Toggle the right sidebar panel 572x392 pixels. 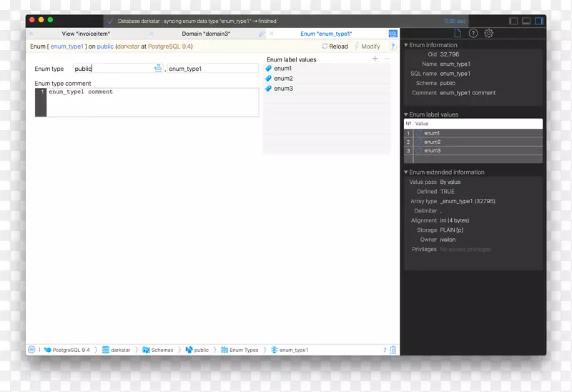[539, 21]
